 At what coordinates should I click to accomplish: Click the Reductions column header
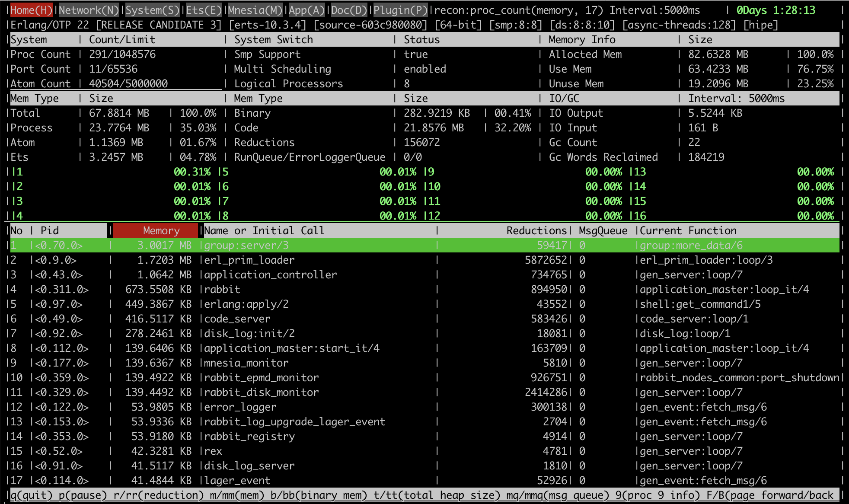(536, 231)
